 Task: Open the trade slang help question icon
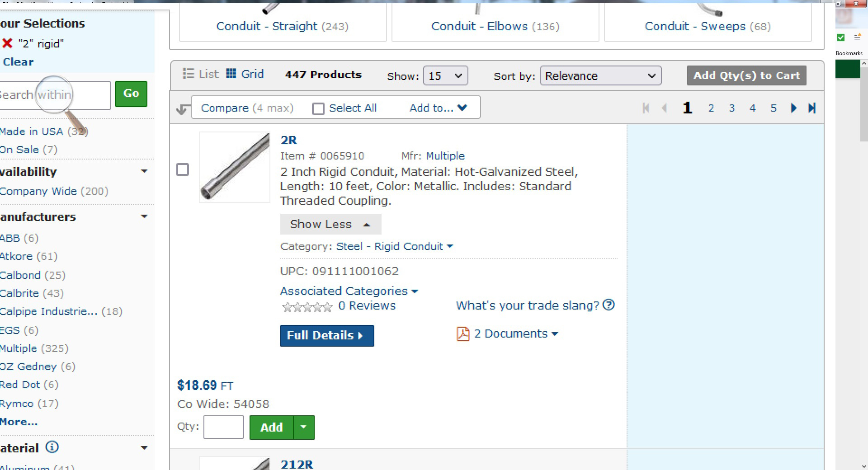pos(609,305)
